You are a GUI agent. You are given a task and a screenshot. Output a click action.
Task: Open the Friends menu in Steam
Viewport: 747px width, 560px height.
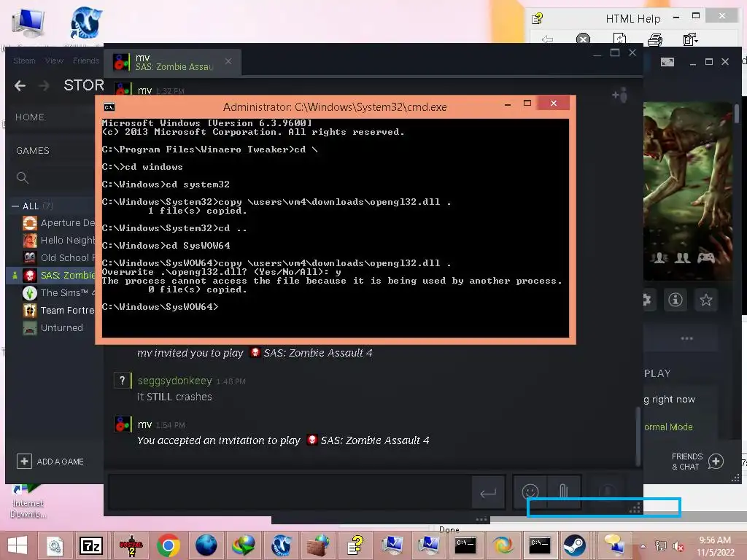coord(86,61)
